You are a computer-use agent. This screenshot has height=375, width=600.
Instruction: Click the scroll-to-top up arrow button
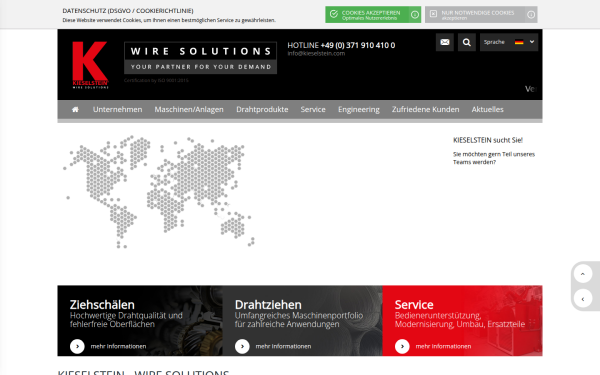583,274
